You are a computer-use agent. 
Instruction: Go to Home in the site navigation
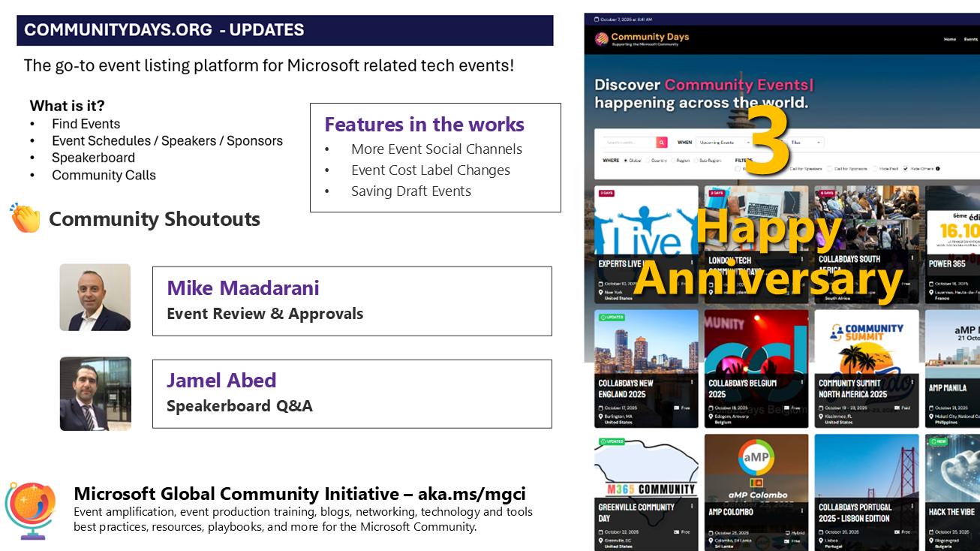click(950, 39)
